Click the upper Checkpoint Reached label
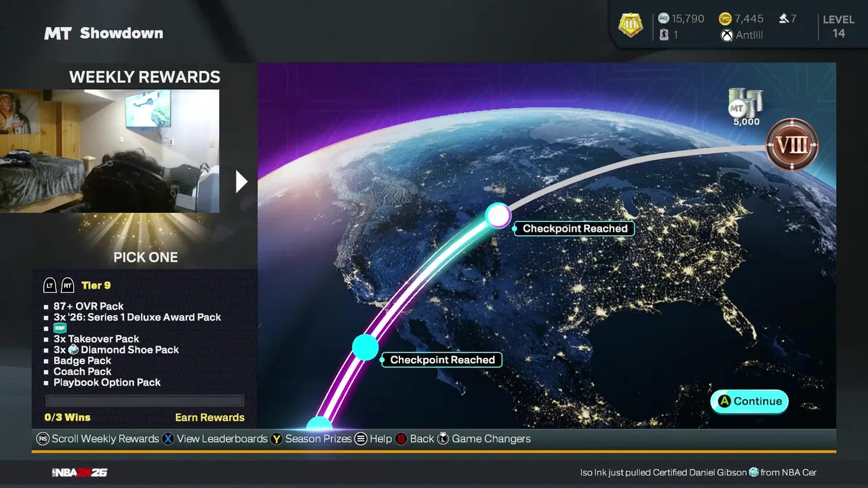This screenshot has height=488, width=868. (x=575, y=228)
